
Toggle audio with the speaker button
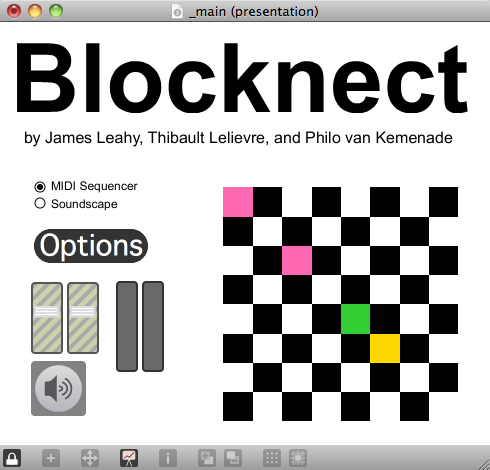pos(58,388)
